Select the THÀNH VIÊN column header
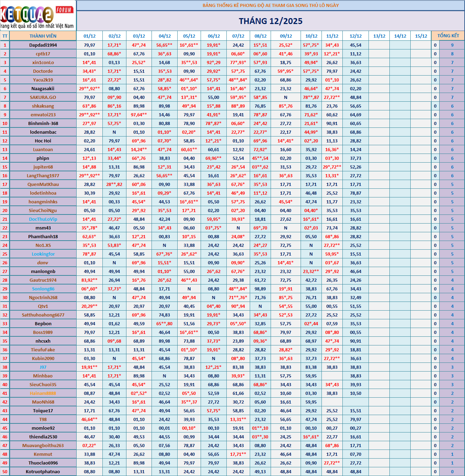Image resolution: width=465 pixels, height=476 pixels. 43,36
